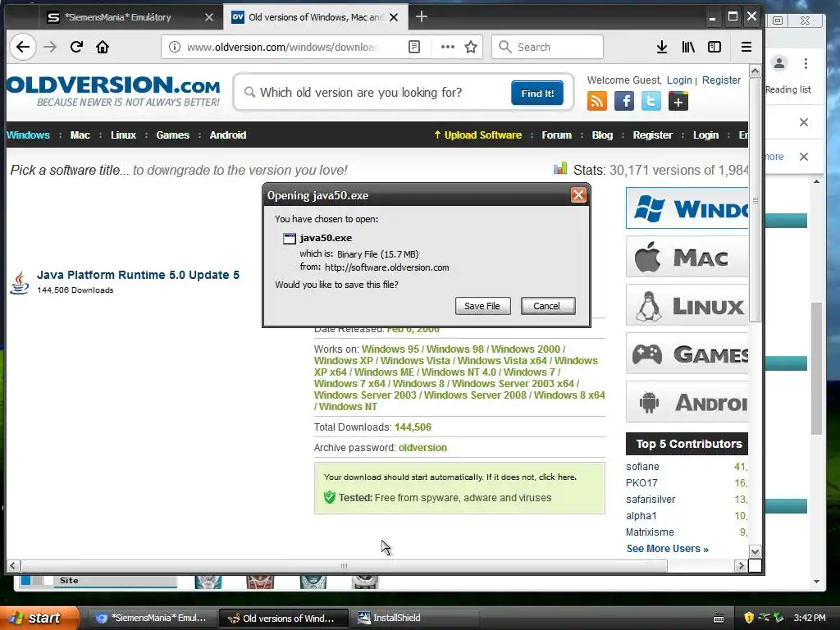Image resolution: width=840 pixels, height=630 pixels.
Task: Open the Blog nav link
Action: (602, 135)
